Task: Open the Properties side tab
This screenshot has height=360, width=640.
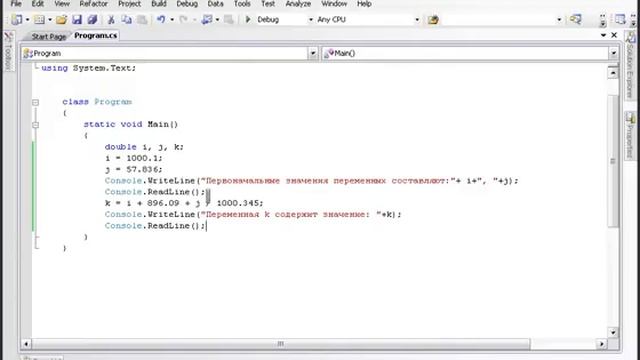Action: (x=631, y=136)
